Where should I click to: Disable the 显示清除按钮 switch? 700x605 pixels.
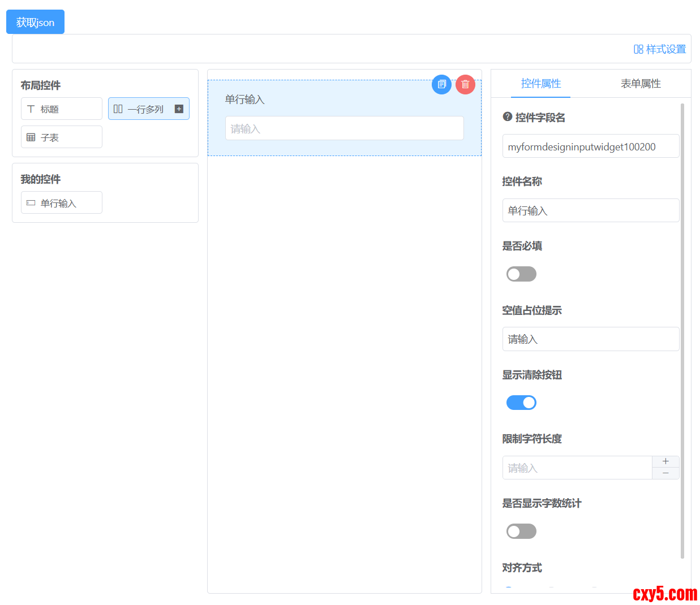pos(521,403)
